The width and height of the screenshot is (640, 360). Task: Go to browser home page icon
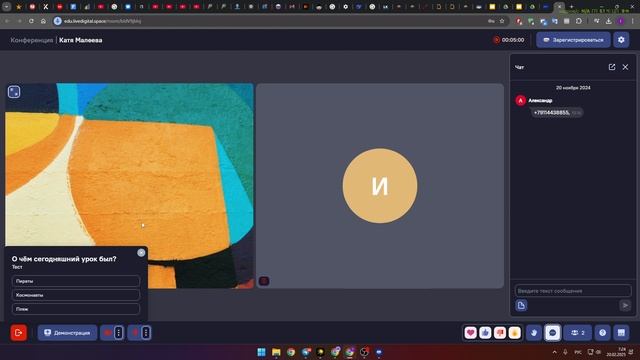[x=43, y=21]
